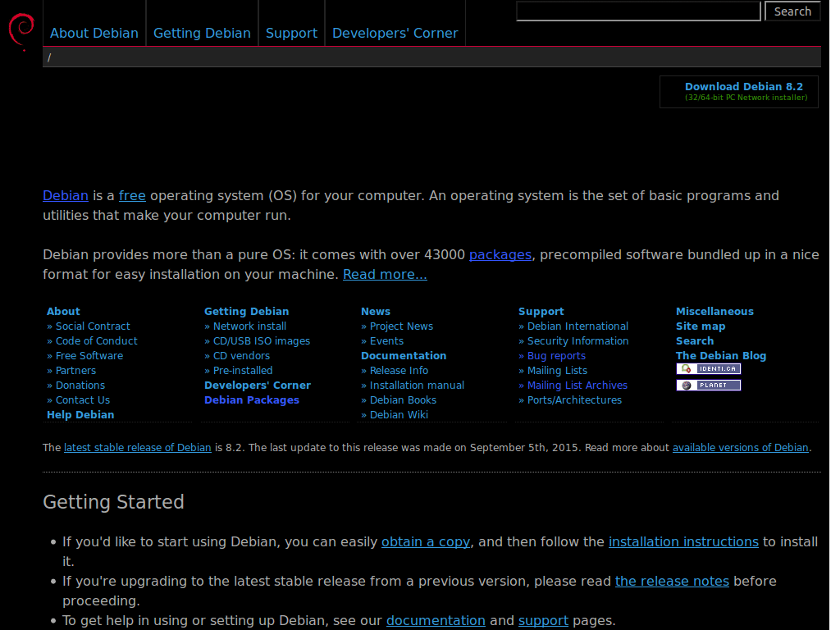Click Download Debian 8.2 button
This screenshot has height=630, width=840.
739,92
